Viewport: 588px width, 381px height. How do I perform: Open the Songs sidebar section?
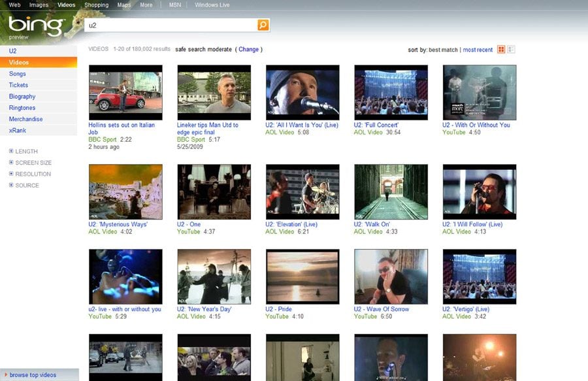18,73
